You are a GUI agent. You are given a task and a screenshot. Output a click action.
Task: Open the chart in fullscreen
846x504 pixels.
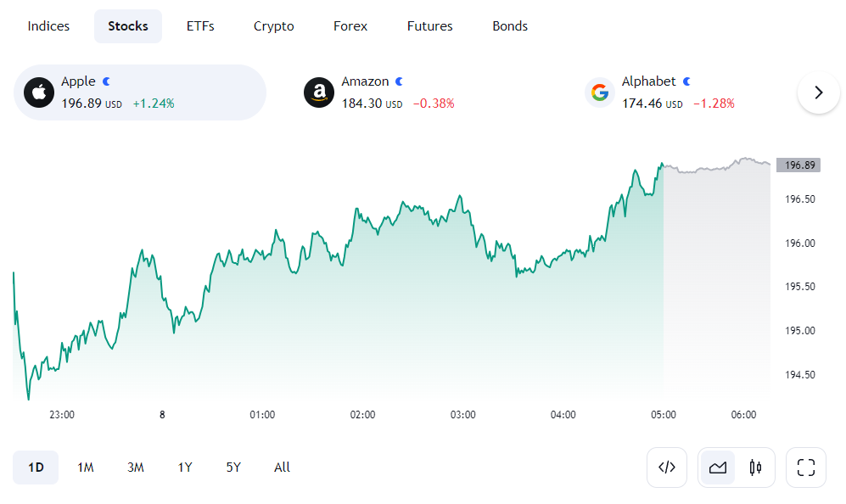pos(805,468)
